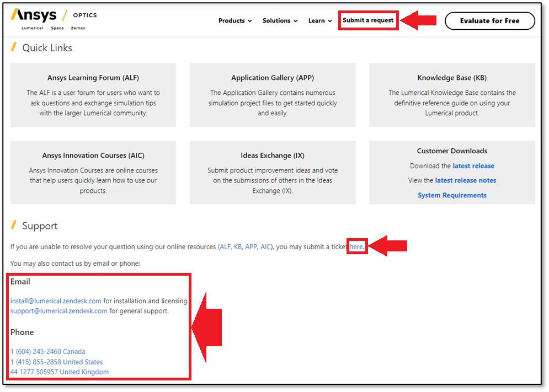Click the Quick Links heading
The height and width of the screenshot is (392, 549).
(x=47, y=48)
